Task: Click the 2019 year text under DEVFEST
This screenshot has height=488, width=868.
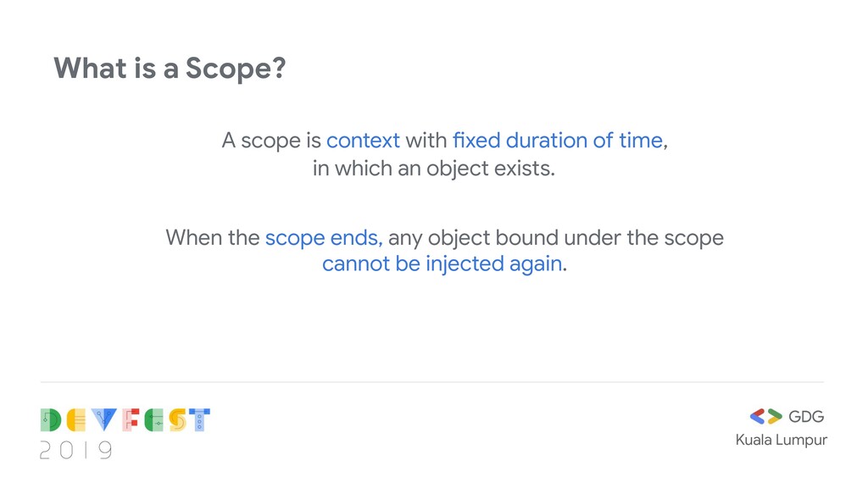Action: (x=76, y=451)
